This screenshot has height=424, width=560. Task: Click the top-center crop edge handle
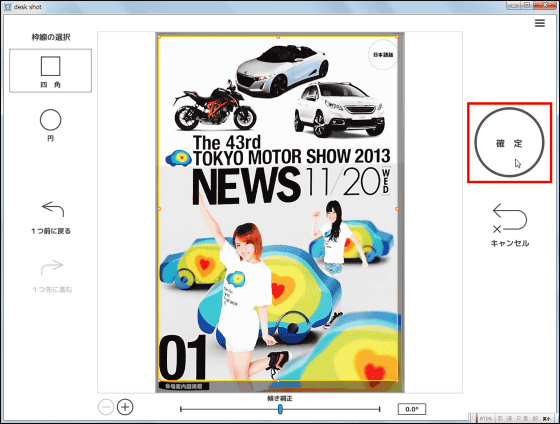coord(278,37)
